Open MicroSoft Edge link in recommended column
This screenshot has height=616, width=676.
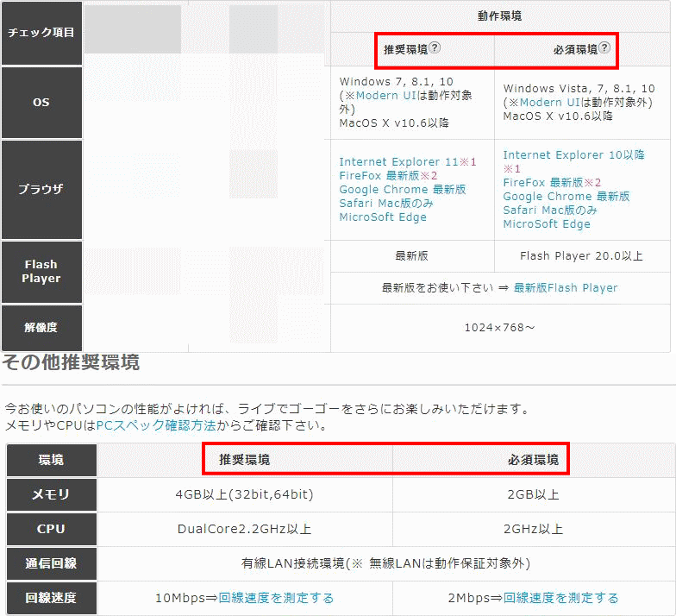383,217
